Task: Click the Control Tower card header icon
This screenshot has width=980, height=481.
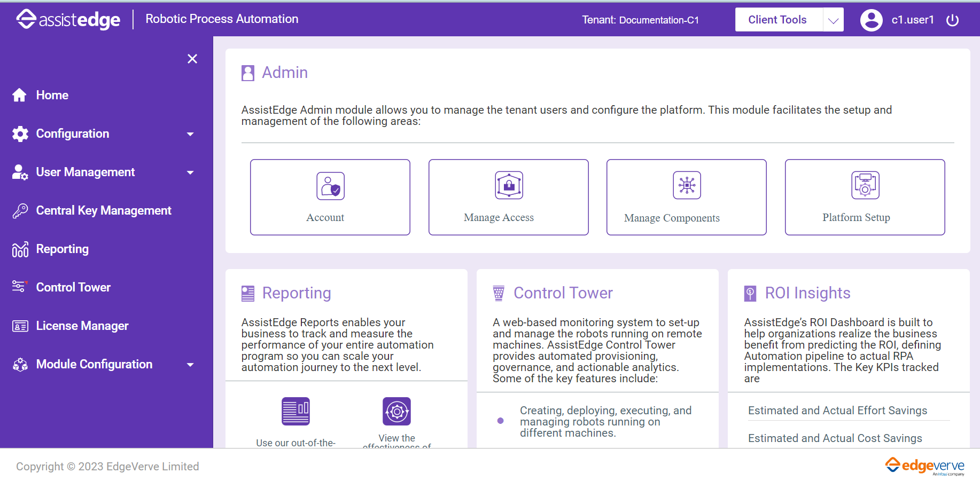Action: (499, 293)
